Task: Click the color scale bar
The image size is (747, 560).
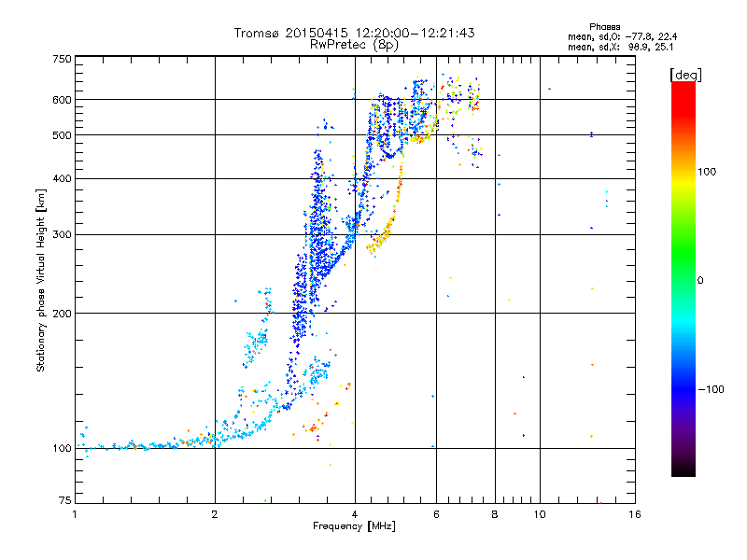Action: [x=684, y=278]
